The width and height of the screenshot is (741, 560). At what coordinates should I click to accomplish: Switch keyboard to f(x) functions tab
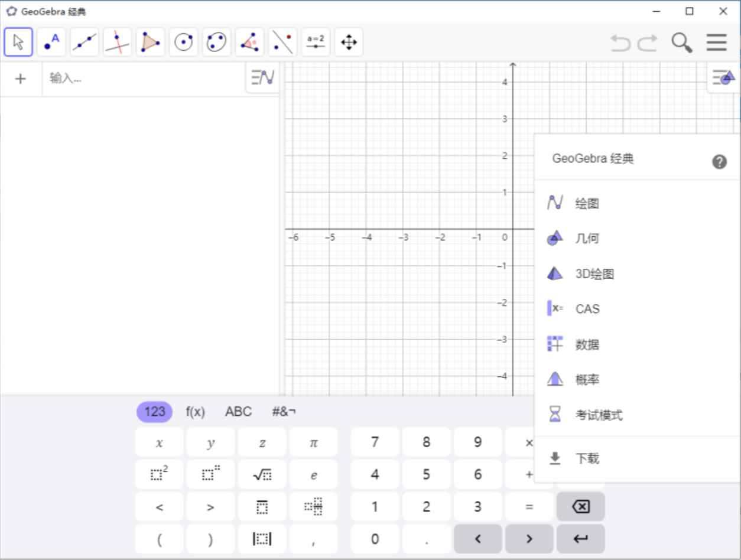195,412
